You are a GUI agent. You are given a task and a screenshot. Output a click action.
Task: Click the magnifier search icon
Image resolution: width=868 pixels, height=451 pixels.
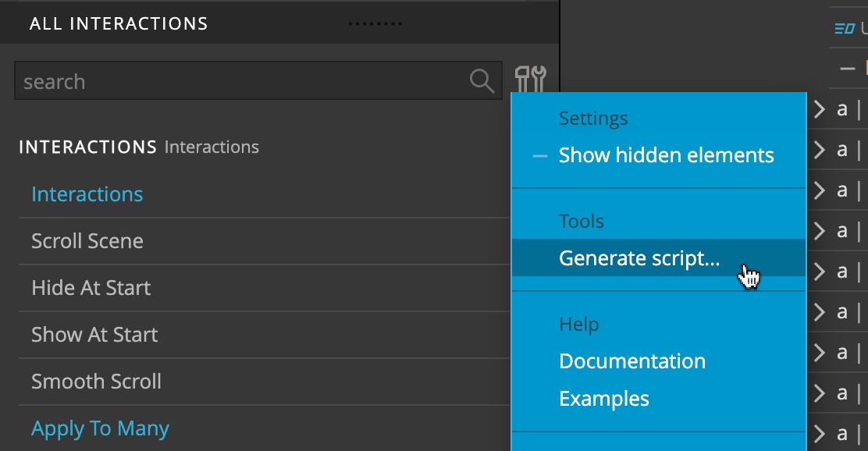click(x=482, y=81)
